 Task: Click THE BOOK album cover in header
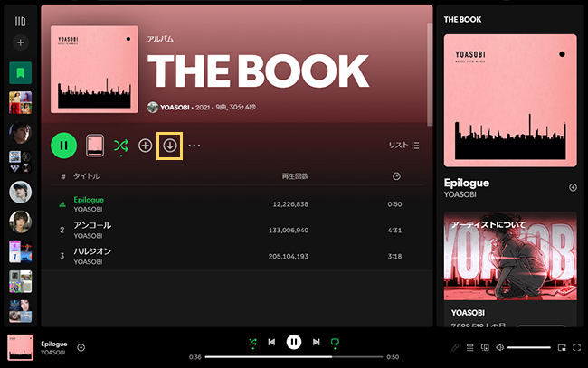[94, 70]
